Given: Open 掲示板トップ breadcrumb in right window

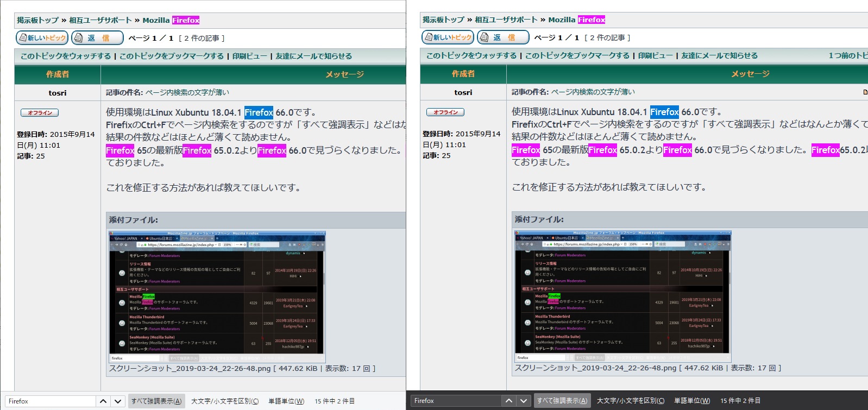Looking at the screenshot, I should point(443,20).
